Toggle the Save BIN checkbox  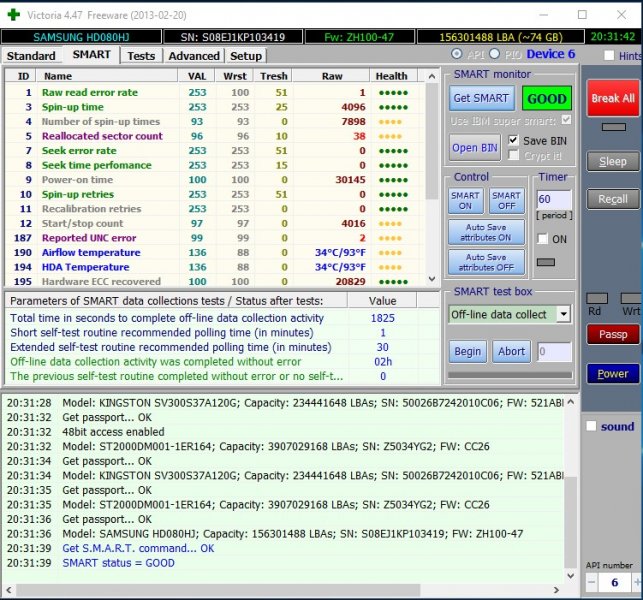coord(514,141)
